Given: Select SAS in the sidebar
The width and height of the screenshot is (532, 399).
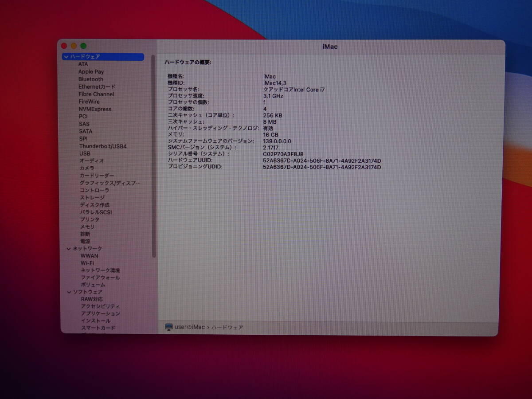Looking at the screenshot, I should tap(84, 124).
